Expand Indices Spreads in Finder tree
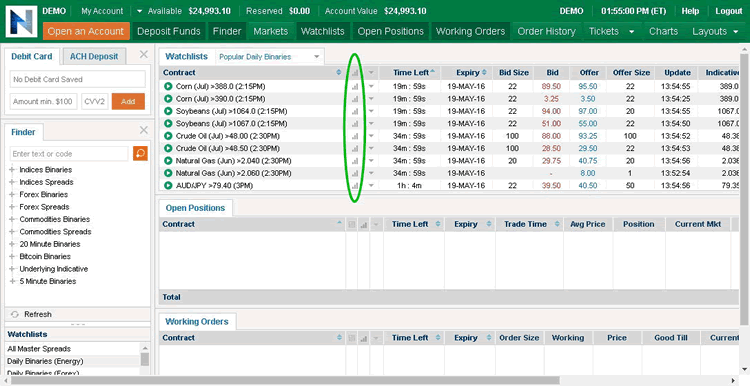The image size is (750, 386). click(12, 182)
